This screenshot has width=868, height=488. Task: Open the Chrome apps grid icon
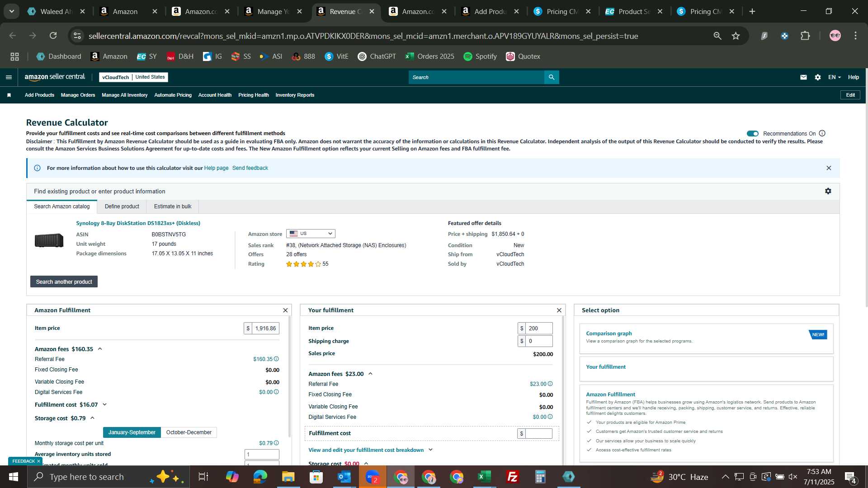pos(14,56)
